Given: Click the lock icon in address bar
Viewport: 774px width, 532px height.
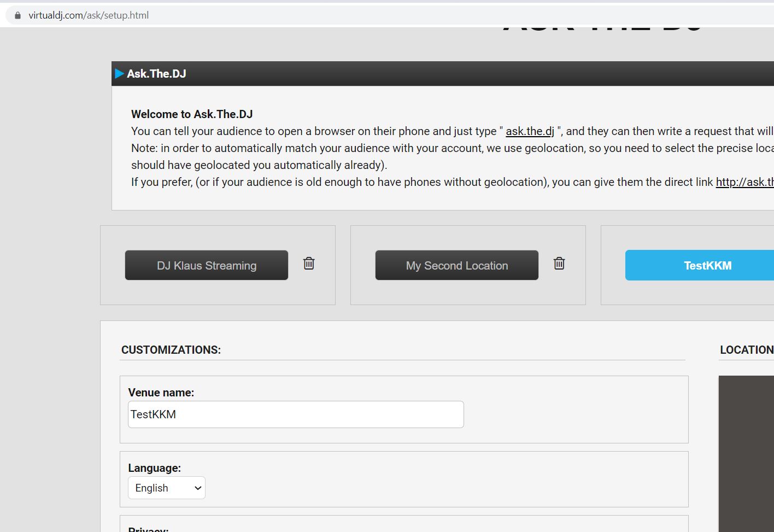Looking at the screenshot, I should (x=17, y=15).
